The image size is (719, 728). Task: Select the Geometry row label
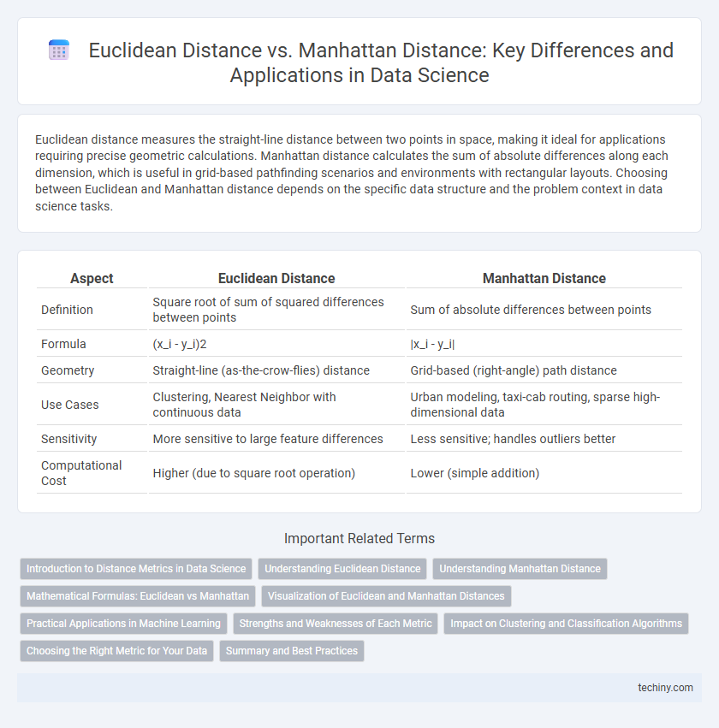pos(68,370)
